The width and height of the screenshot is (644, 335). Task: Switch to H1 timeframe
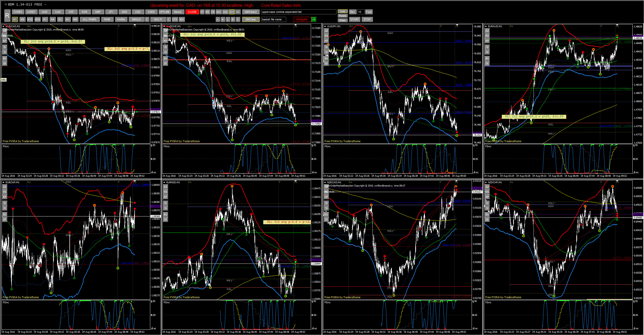[x=45, y=19]
